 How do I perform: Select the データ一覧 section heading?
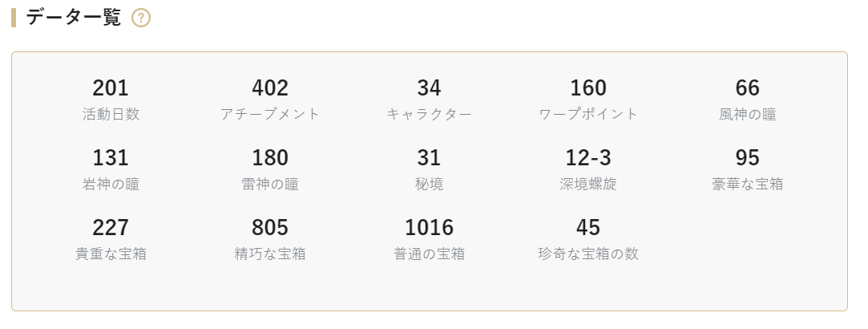coord(73,18)
